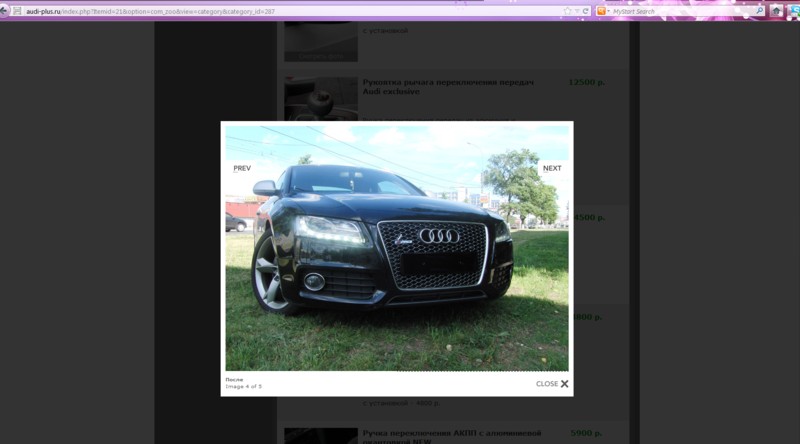Go to previous image with PREV
Image resolution: width=800 pixels, height=444 pixels.
pyautogui.click(x=242, y=168)
